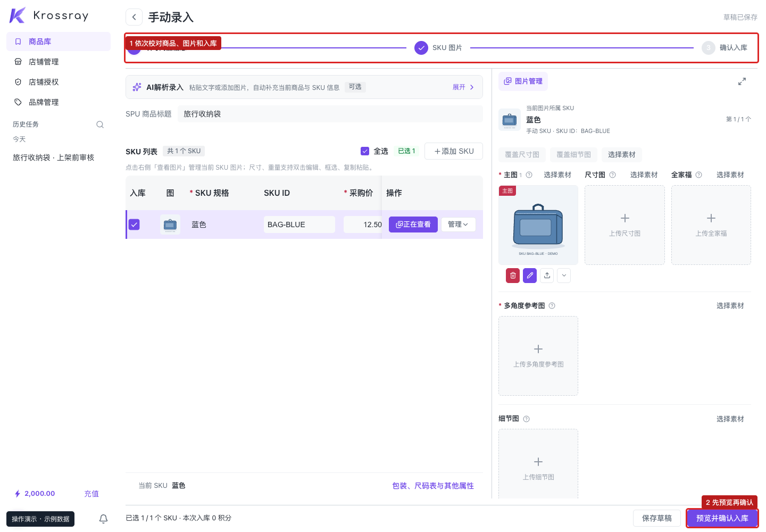Screen dimensions: 766x532
Task: Toggle the 全选 checkbox
Action: [x=365, y=151]
